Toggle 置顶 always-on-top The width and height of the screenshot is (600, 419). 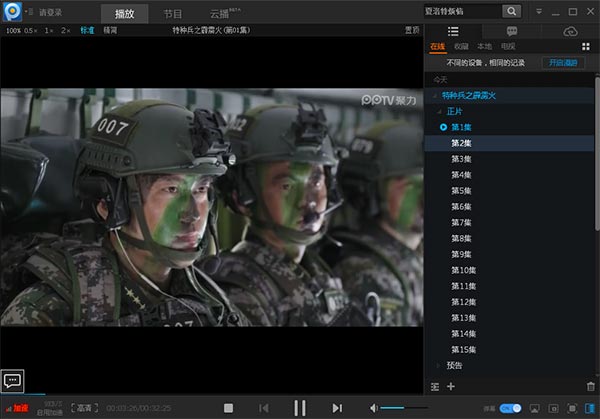pos(412,30)
